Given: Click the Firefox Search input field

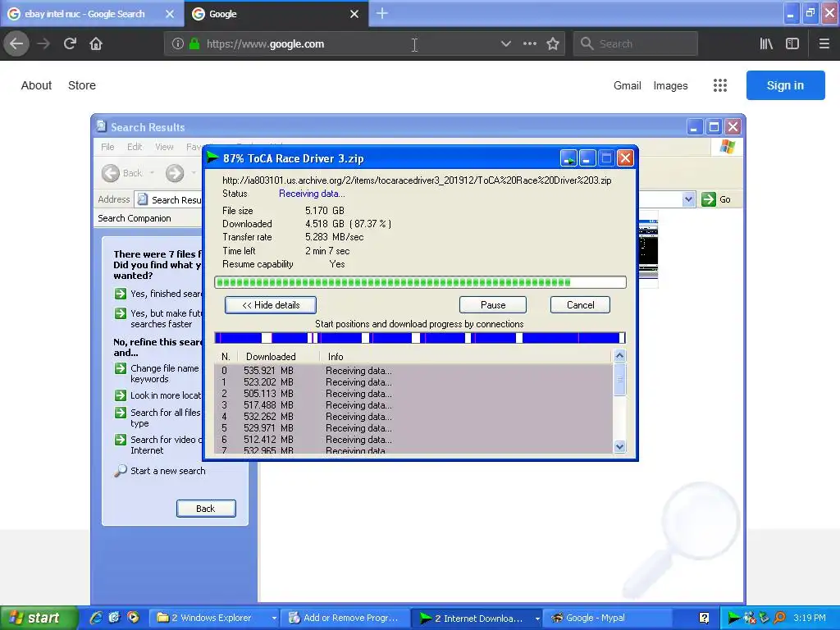Looking at the screenshot, I should 636,44.
